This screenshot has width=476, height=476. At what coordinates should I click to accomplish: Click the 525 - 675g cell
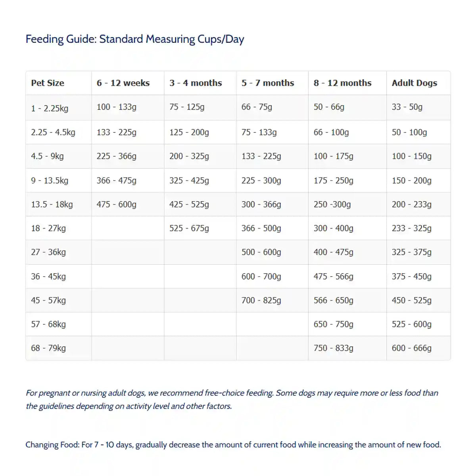(189, 228)
